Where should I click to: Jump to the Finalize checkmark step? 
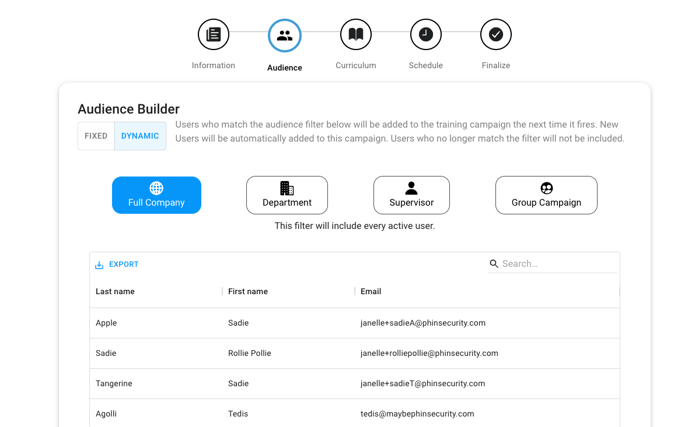(496, 34)
